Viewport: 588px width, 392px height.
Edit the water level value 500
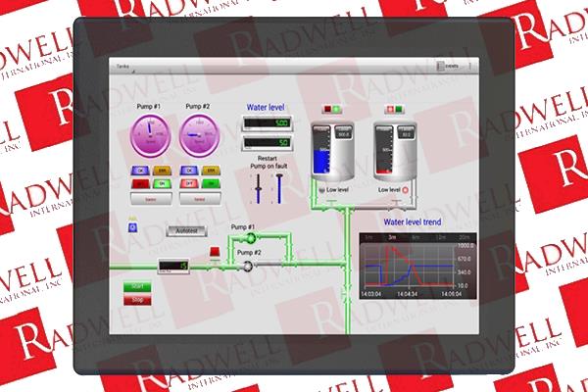(267, 123)
